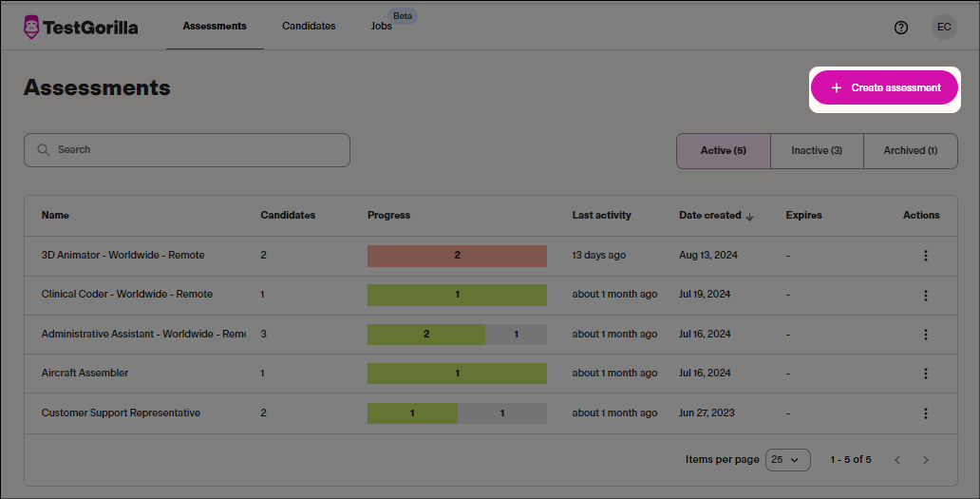Screen dimensions: 980x499
Task: Click the 'Aug 13, 2024' date cell
Action: click(708, 255)
